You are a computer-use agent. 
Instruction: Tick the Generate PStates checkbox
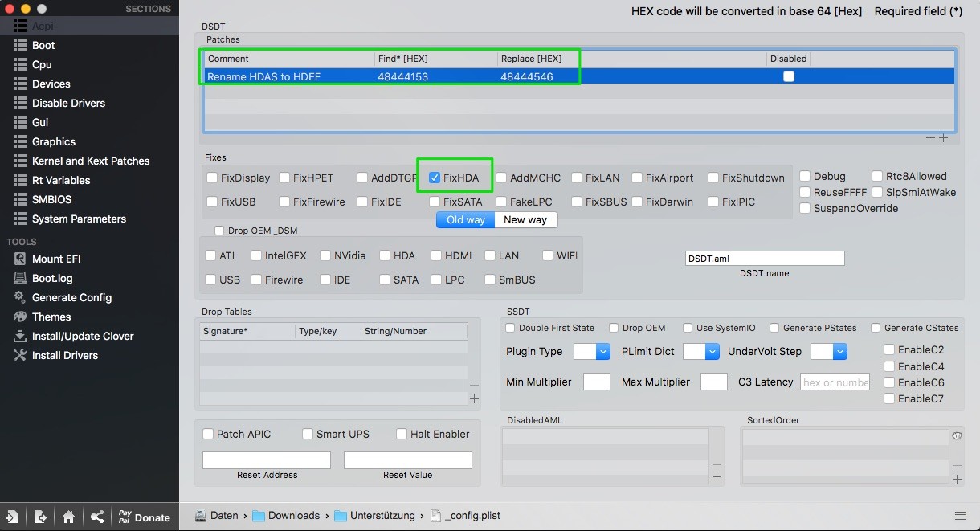point(774,328)
